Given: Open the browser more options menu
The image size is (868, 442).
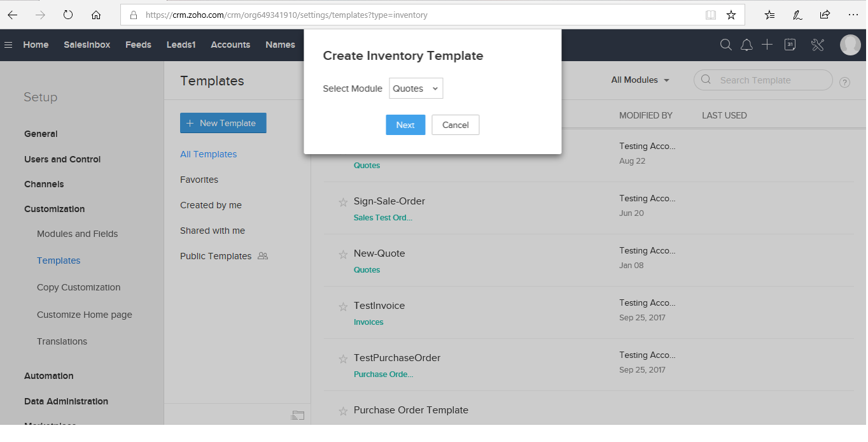Looking at the screenshot, I should pyautogui.click(x=853, y=15).
